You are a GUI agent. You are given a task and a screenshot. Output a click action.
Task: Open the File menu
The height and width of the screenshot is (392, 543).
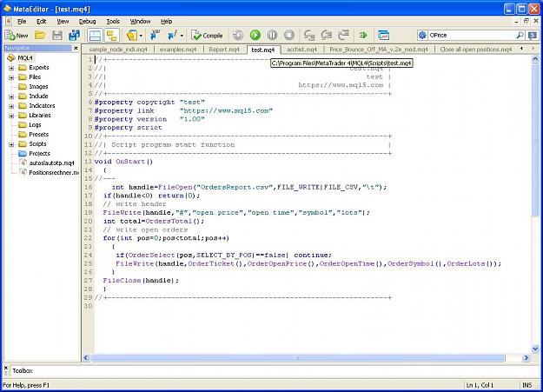pyautogui.click(x=22, y=22)
